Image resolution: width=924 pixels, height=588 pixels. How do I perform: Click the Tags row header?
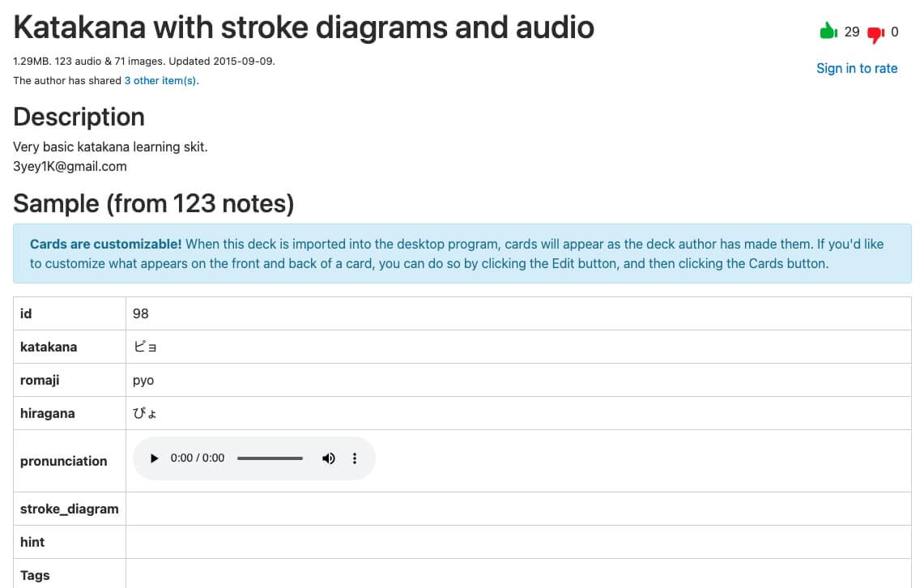click(x=35, y=575)
